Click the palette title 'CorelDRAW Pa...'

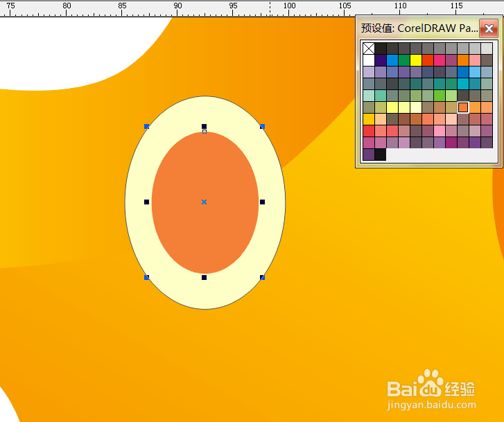[x=437, y=28]
